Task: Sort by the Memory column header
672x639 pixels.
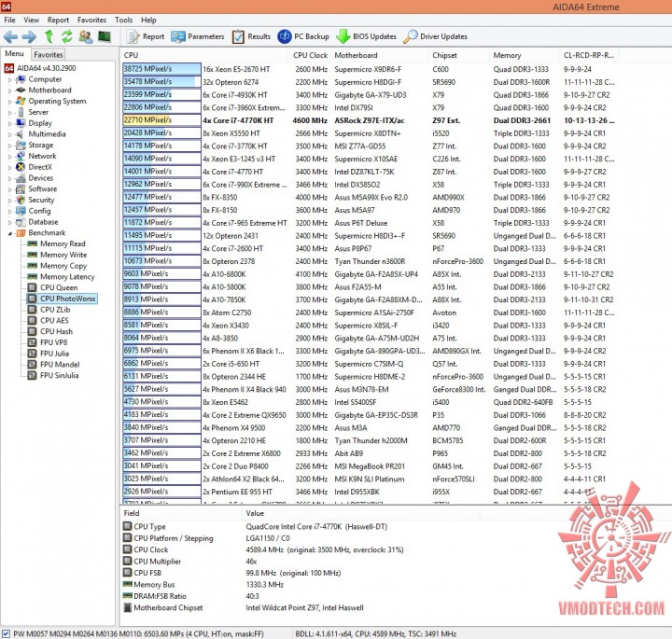Action: [x=525, y=55]
